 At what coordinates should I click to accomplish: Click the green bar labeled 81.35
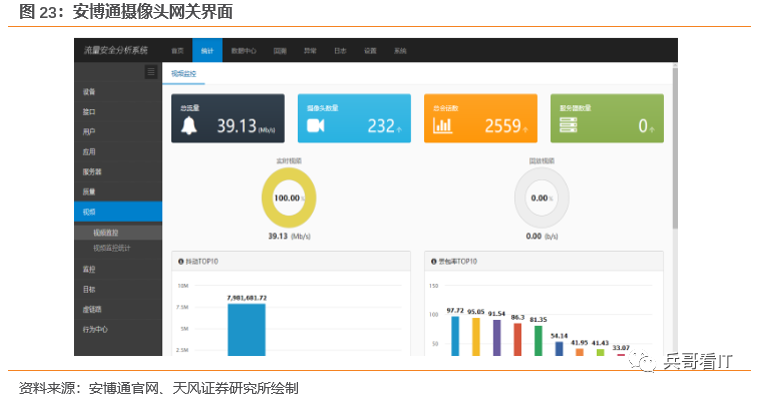tap(538, 341)
